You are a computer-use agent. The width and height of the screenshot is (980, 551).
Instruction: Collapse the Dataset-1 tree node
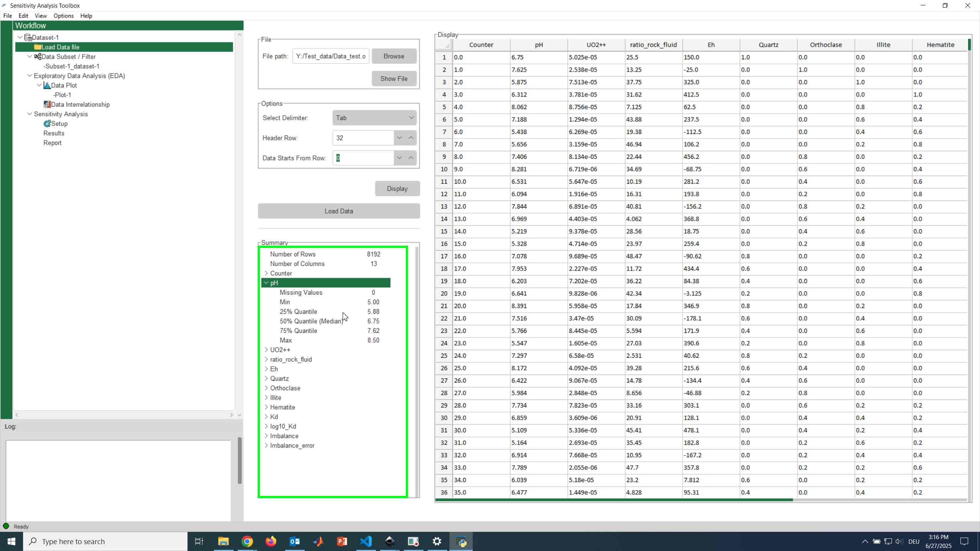pos(20,37)
